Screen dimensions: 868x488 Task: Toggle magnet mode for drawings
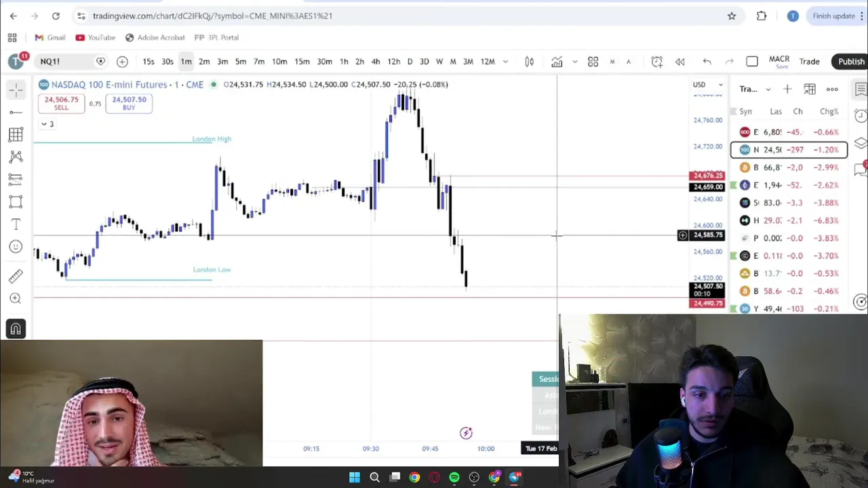coord(16,329)
